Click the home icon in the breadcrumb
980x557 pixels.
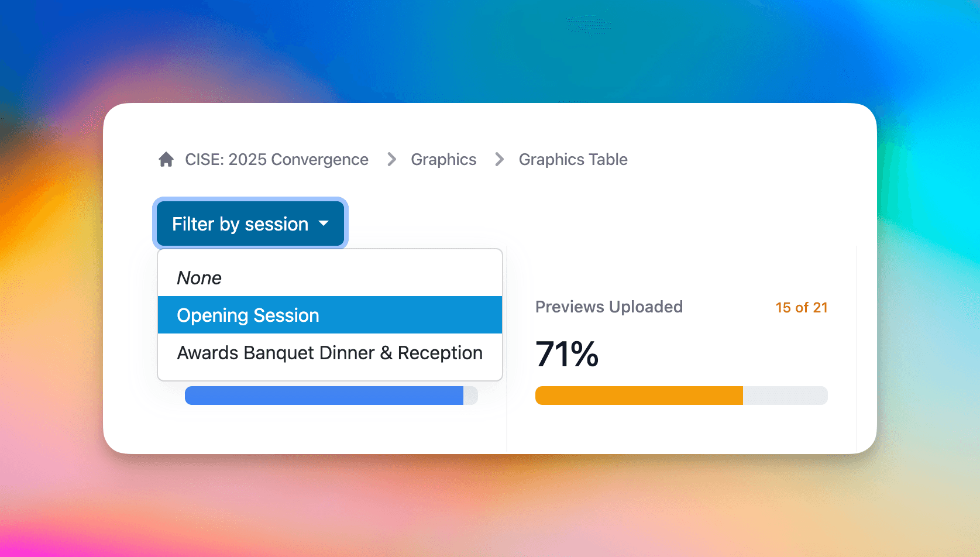tap(166, 159)
